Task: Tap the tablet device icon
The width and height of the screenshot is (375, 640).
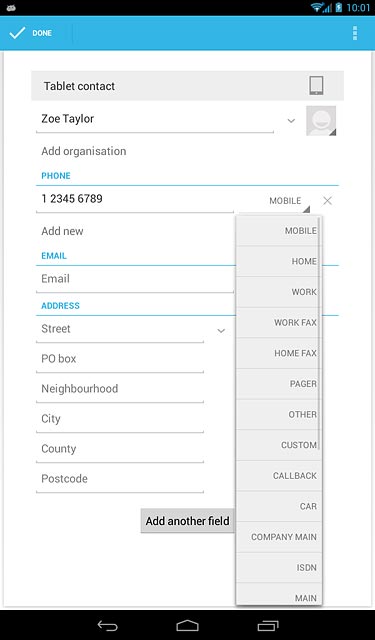Action: click(x=316, y=86)
